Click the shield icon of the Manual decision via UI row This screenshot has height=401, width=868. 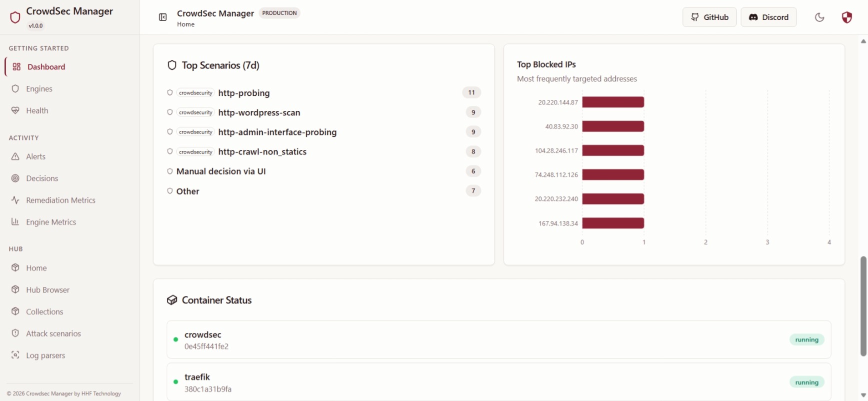click(170, 171)
